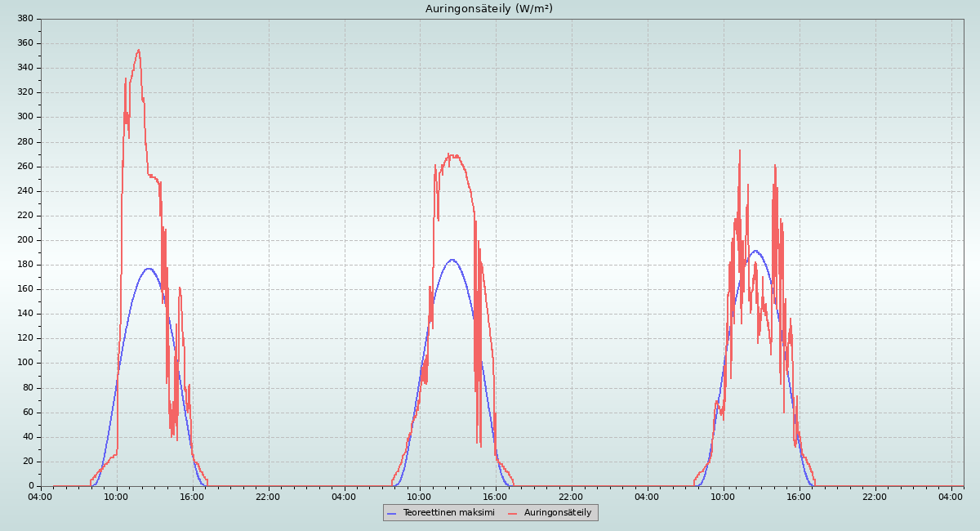This screenshot has width=980, height=531.
Task: Select the Auringonsäteily legend label
Action: click(x=557, y=512)
